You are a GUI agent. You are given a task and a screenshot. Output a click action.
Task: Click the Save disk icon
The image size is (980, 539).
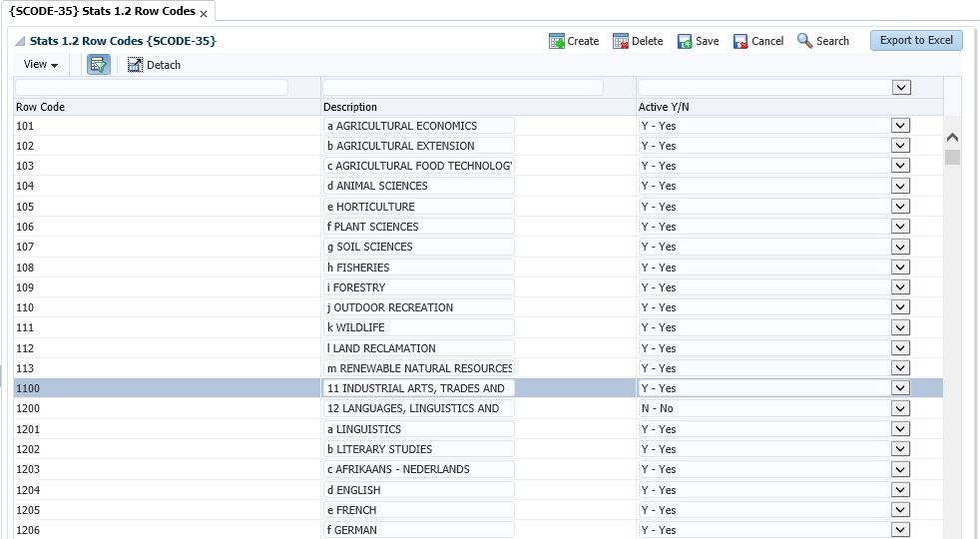pos(685,41)
